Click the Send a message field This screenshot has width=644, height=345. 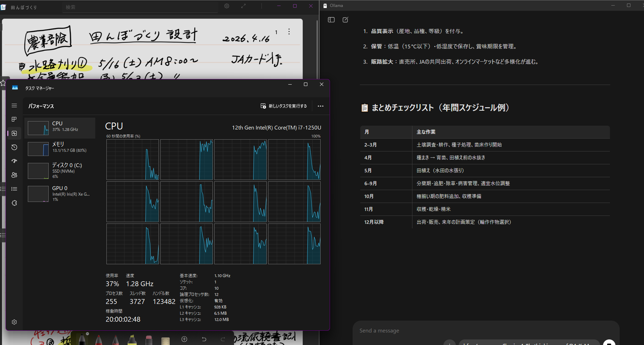tap(485, 330)
